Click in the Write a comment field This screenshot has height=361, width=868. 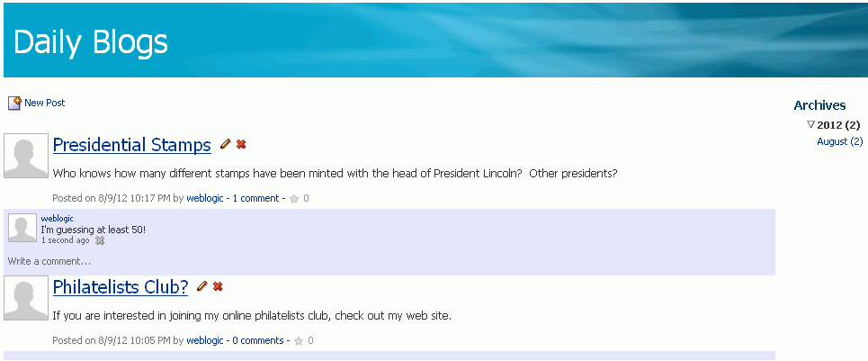389,261
